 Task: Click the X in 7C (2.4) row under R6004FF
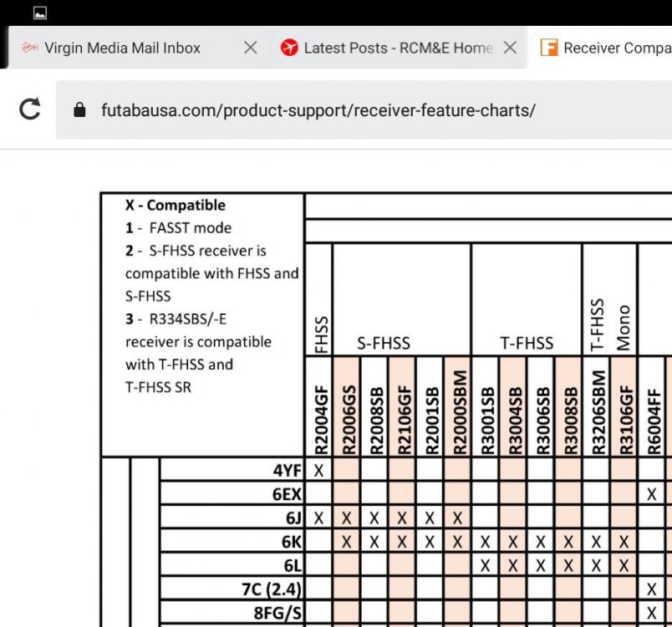point(651,589)
